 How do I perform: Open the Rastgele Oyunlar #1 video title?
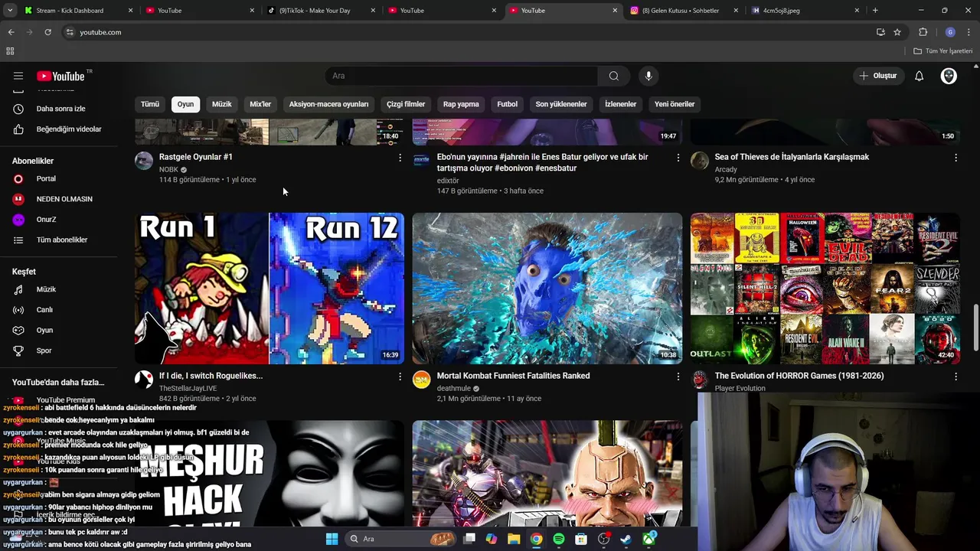coord(196,157)
